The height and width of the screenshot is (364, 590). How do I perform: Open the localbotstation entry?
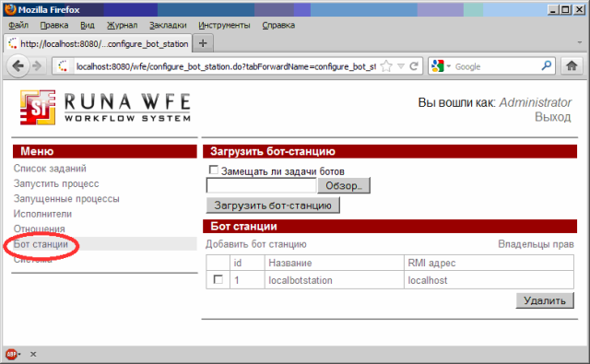tap(301, 280)
